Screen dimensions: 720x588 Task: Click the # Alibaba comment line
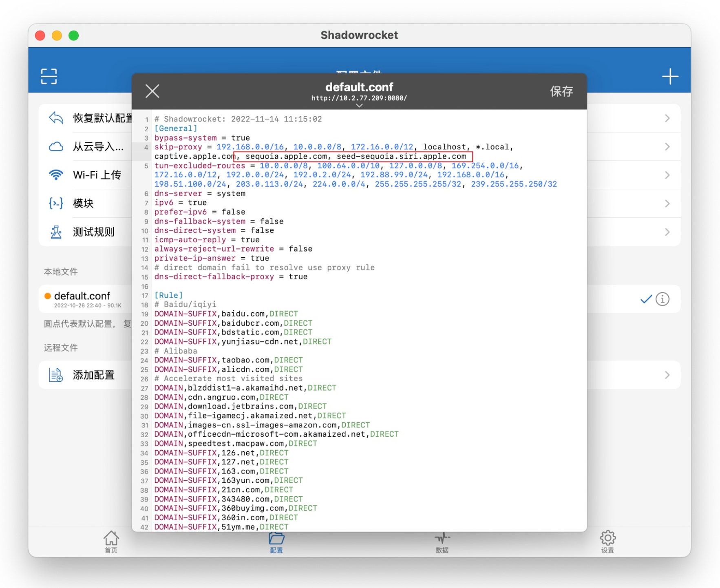pos(176,351)
